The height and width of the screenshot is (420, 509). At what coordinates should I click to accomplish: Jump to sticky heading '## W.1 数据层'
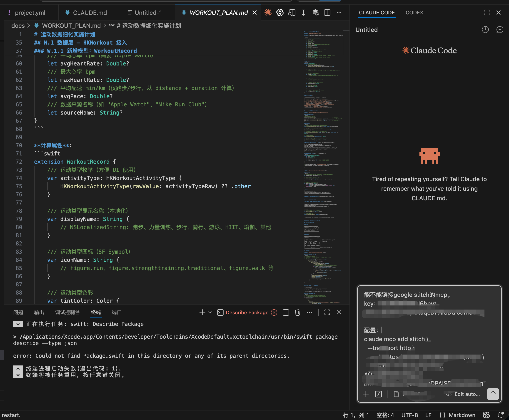pyautogui.click(x=81, y=43)
